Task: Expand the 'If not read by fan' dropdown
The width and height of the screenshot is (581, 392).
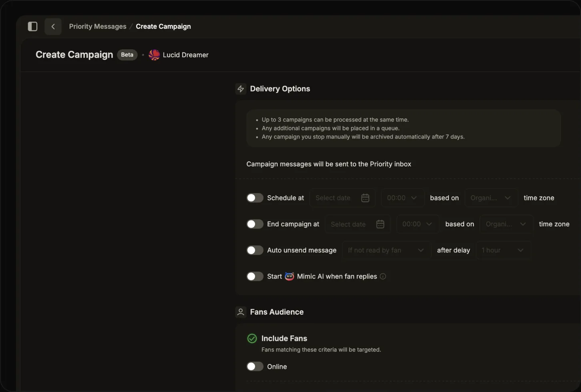Action: point(387,250)
